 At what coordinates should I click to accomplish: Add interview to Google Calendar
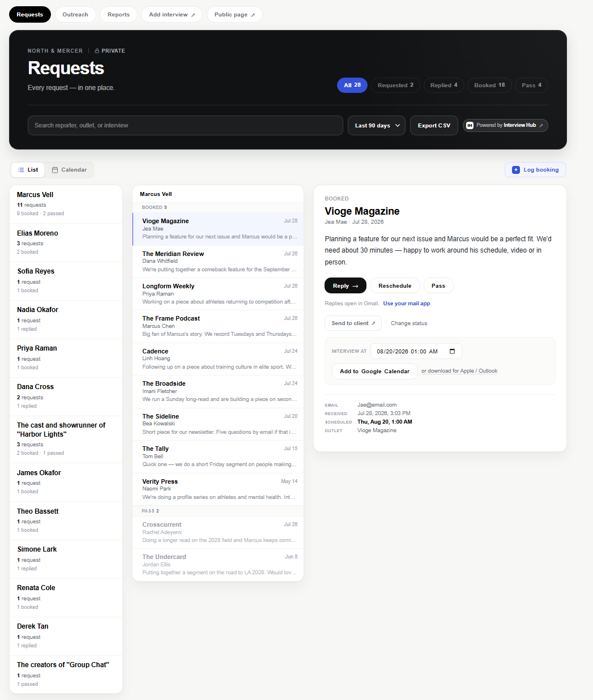point(374,372)
